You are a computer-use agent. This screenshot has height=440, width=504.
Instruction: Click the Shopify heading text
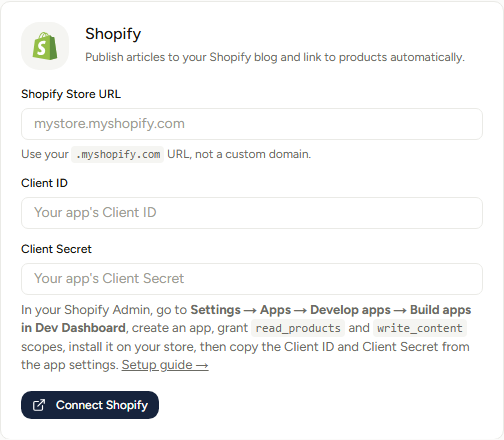(113, 34)
